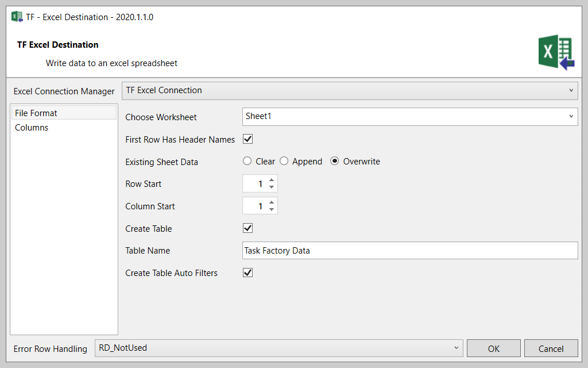The height and width of the screenshot is (368, 588).
Task: Click the Excel icon in the title bar
Action: pos(17,17)
